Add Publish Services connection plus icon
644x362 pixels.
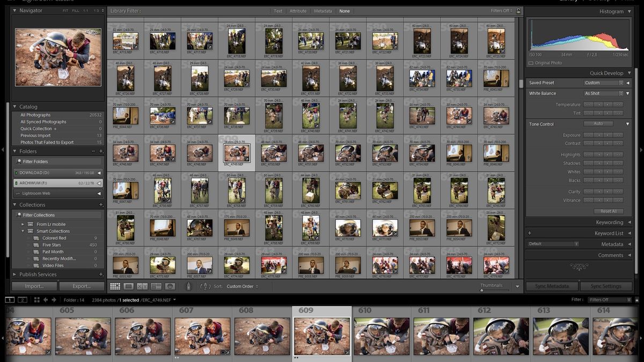tap(101, 275)
